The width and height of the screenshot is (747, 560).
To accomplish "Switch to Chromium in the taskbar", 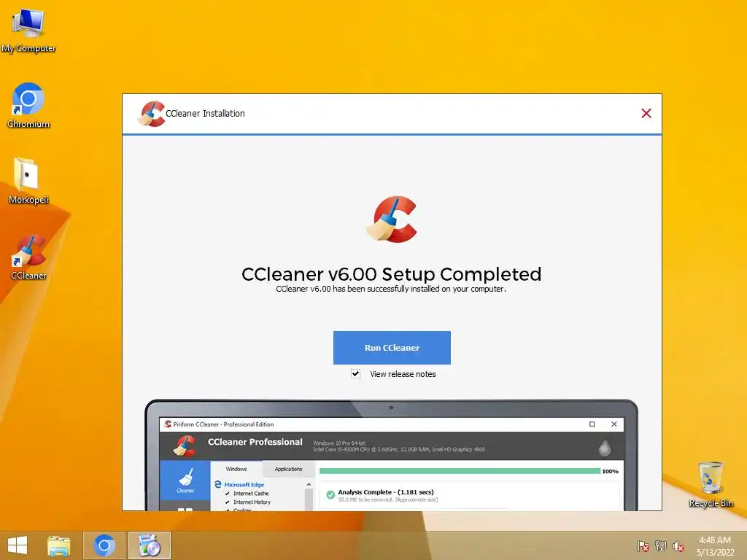I will [104, 545].
